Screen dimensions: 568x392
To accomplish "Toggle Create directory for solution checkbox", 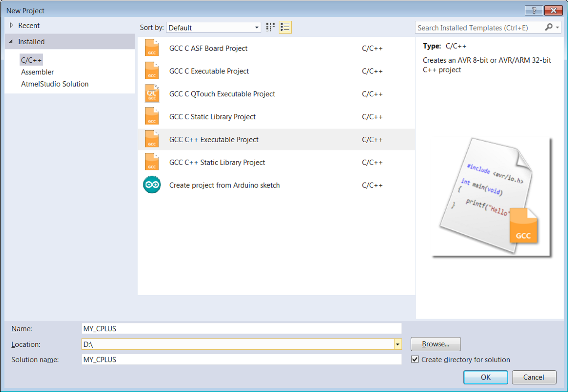I will tap(415, 359).
